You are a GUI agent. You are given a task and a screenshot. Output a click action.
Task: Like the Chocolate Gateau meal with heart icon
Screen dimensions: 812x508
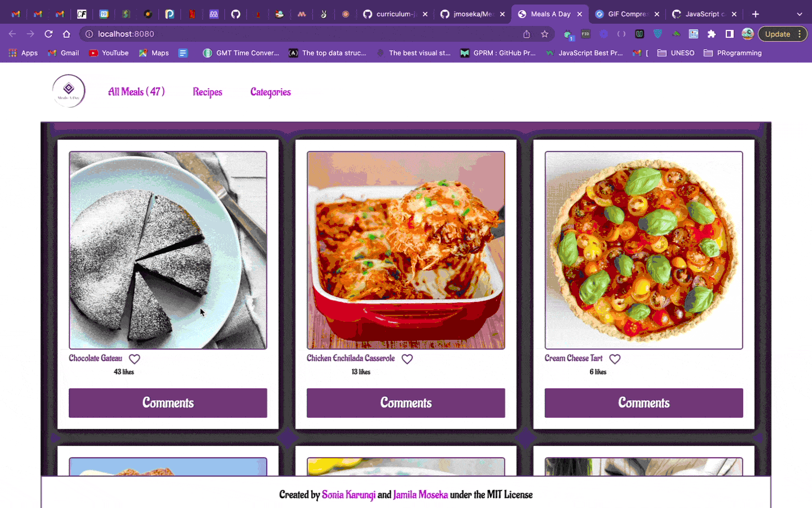(134, 359)
